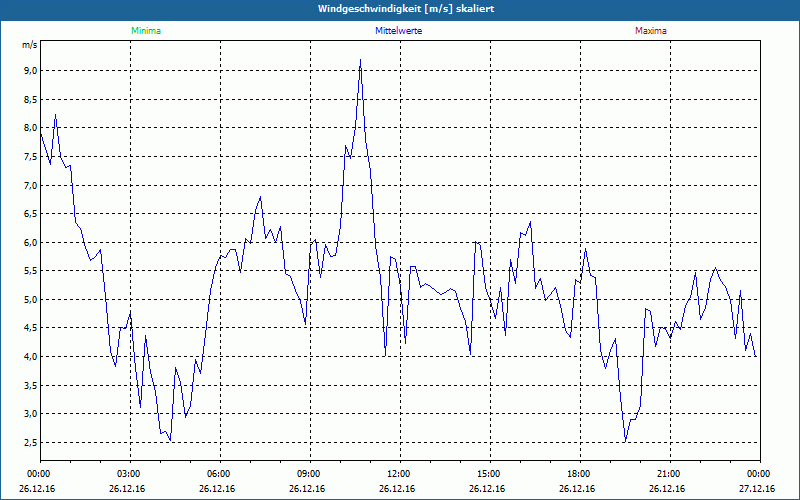Click the y-axis value '8,5'
The image size is (800, 500).
click(31, 99)
